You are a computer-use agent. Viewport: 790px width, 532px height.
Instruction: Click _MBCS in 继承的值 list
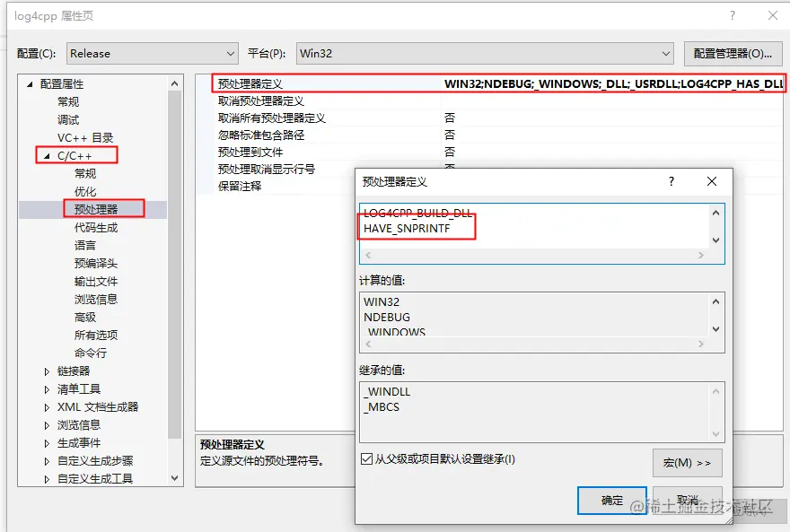click(x=382, y=407)
